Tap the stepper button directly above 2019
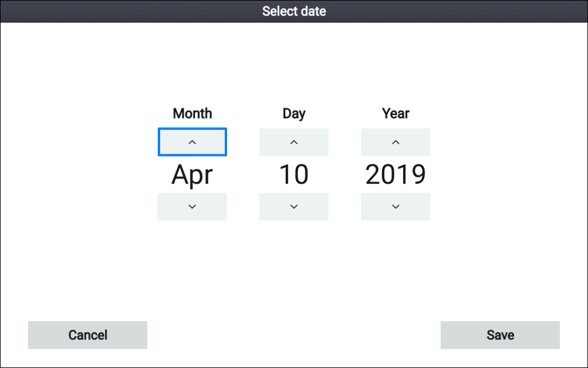Screen dimensions: 588x368 396,142
